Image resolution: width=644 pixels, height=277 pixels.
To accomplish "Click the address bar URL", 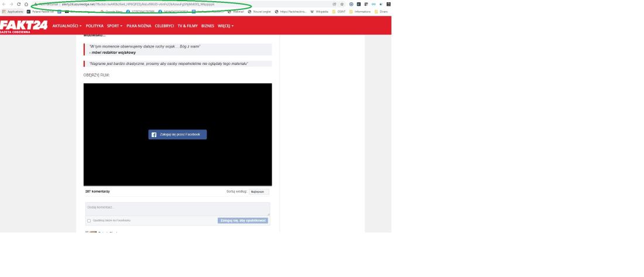I will pyautogui.click(x=138, y=4).
